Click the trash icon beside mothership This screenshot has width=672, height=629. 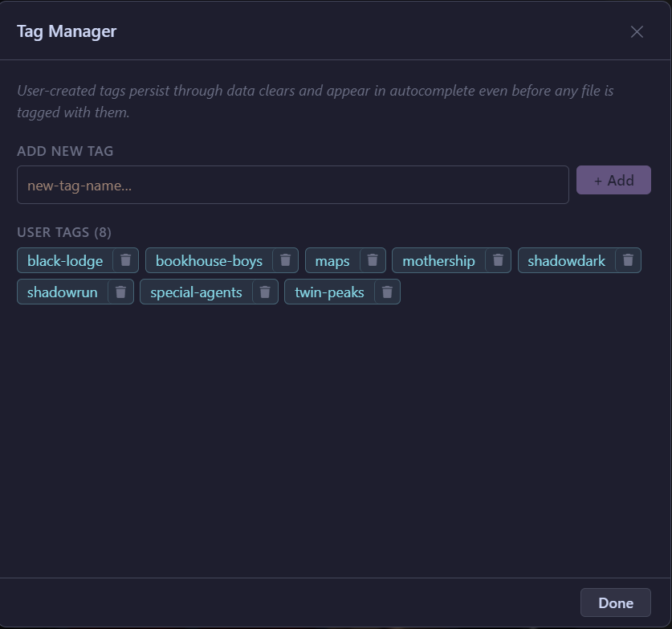coord(498,260)
